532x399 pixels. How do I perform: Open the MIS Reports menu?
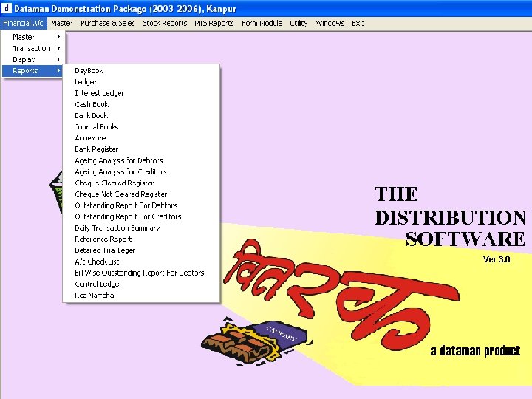click(x=214, y=24)
